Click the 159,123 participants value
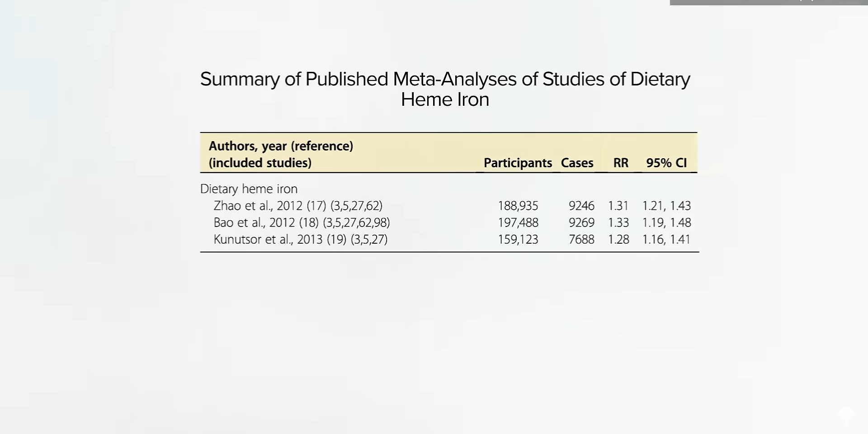This screenshot has height=434, width=868. pos(518,239)
